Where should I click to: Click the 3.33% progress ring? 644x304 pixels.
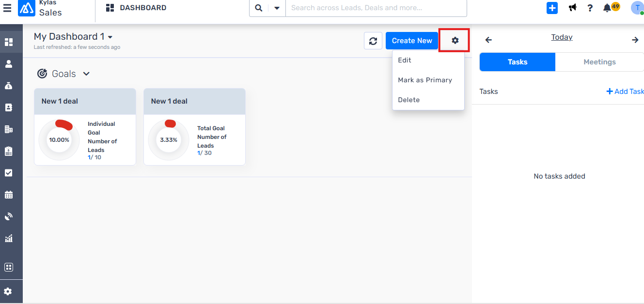pyautogui.click(x=169, y=139)
